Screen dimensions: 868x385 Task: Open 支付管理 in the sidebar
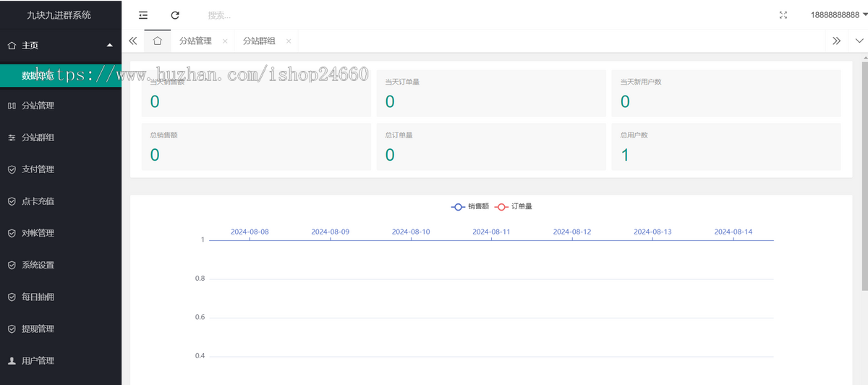click(61, 169)
